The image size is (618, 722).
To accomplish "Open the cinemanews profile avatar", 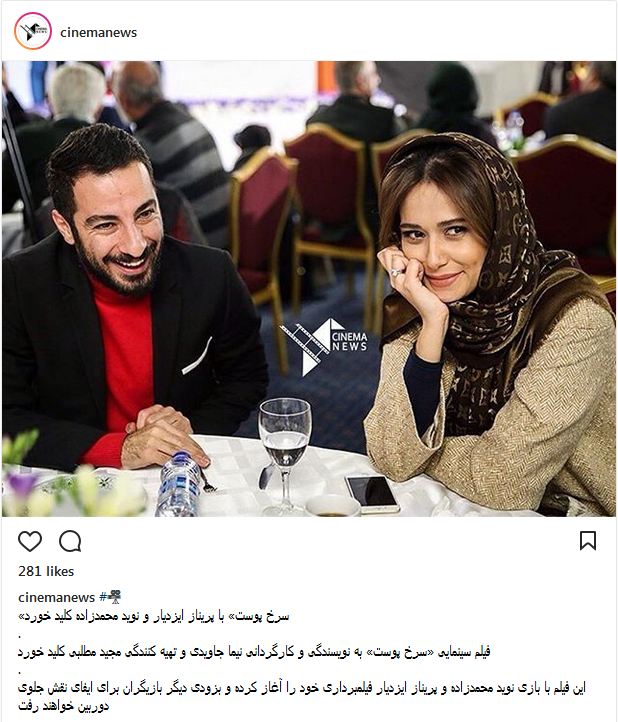I will coord(33,31).
